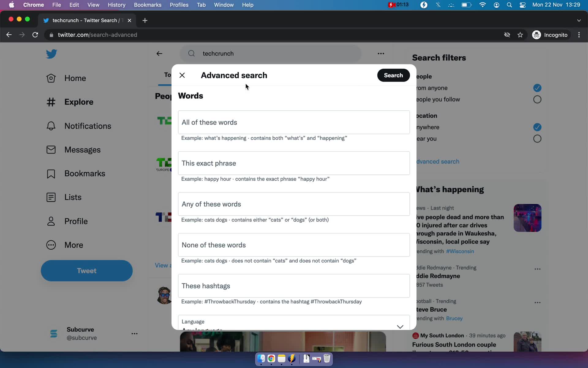The height and width of the screenshot is (368, 588).
Task: Click the Twitter Explore icon
Action: [50, 101]
